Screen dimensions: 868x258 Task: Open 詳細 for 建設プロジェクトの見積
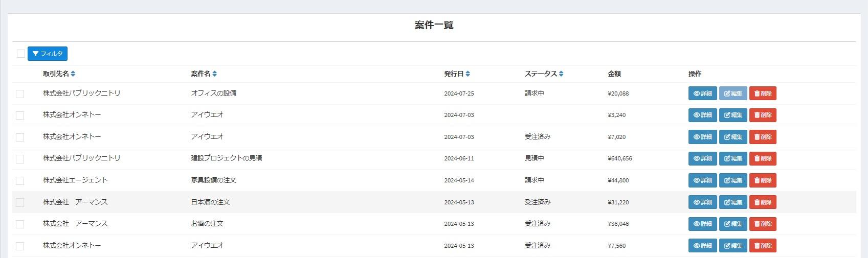702,159
